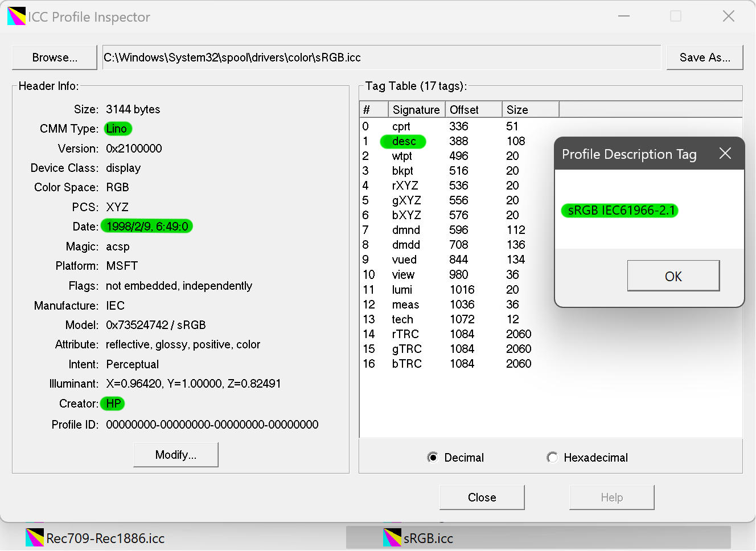Click OK in the description dialog

pyautogui.click(x=673, y=276)
